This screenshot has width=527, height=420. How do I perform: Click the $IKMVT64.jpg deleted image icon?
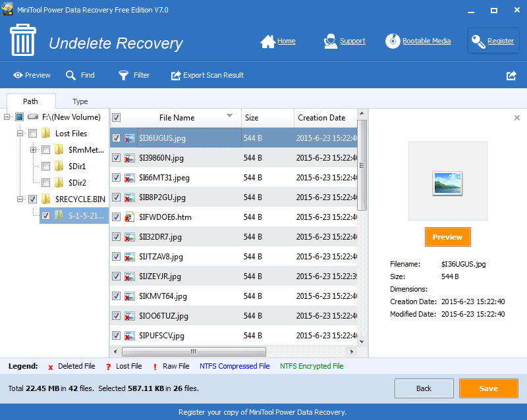pos(129,296)
